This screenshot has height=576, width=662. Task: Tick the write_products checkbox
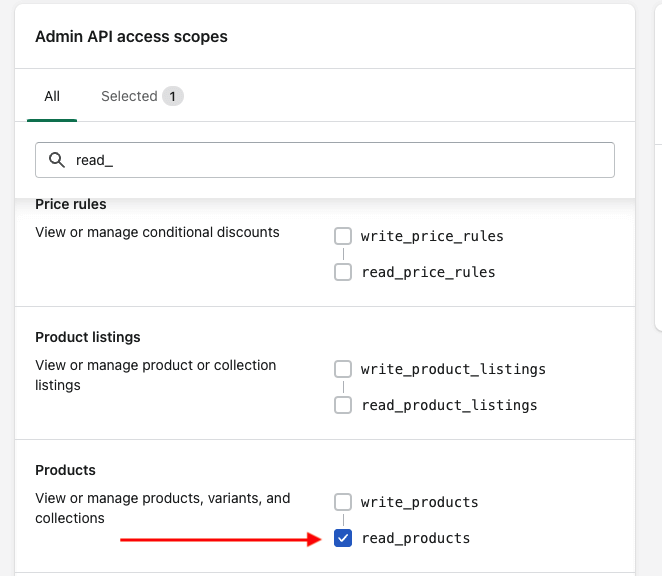pos(343,502)
